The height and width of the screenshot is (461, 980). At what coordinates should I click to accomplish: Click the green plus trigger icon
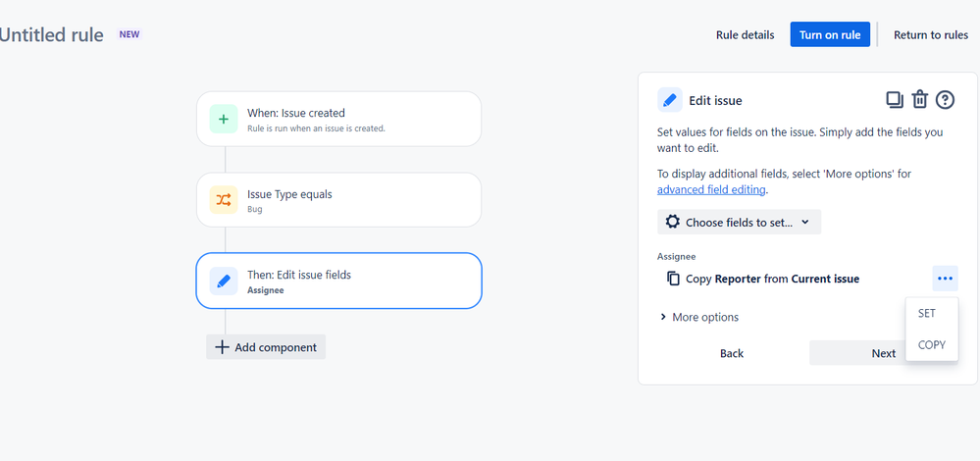pos(224,119)
